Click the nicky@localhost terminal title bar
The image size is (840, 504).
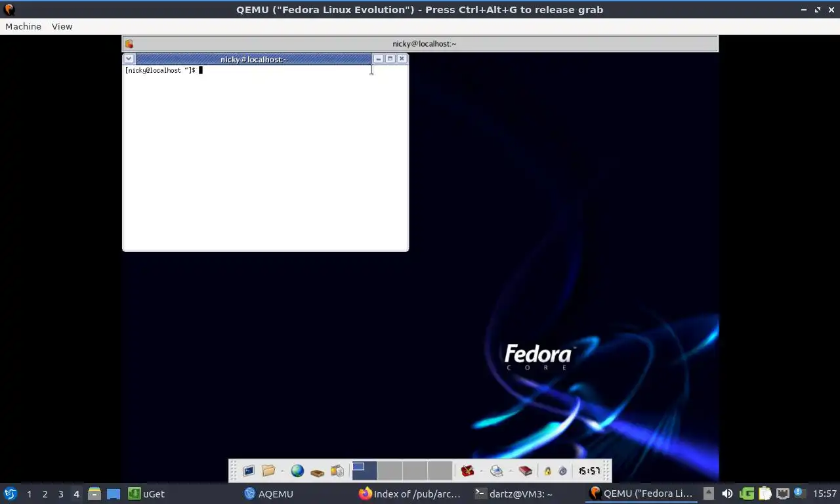[x=253, y=59]
